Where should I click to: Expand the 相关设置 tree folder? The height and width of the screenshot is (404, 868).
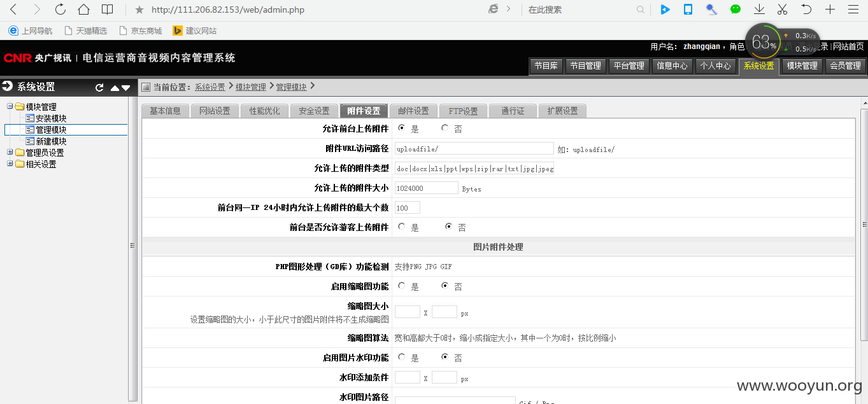click(10, 164)
